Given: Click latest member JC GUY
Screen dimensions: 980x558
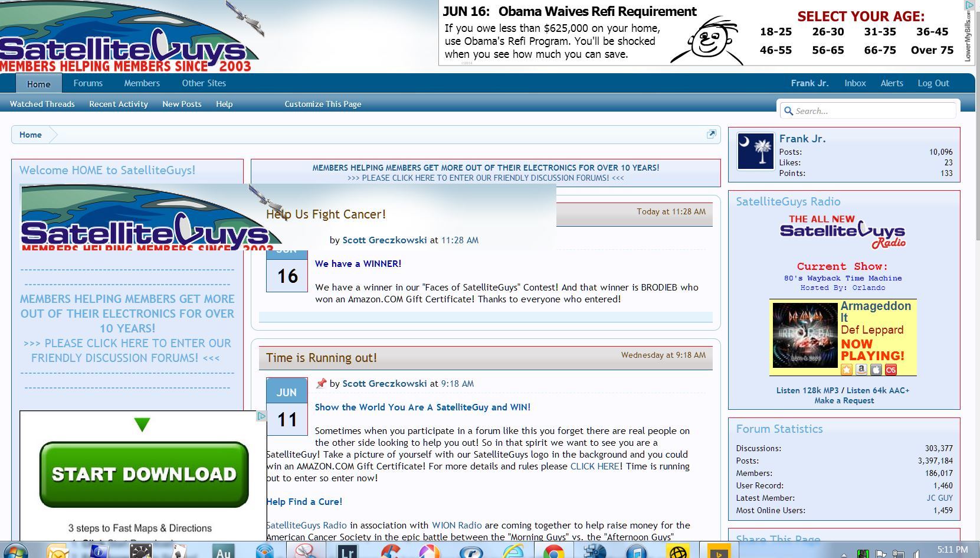Looking at the screenshot, I should point(939,498).
